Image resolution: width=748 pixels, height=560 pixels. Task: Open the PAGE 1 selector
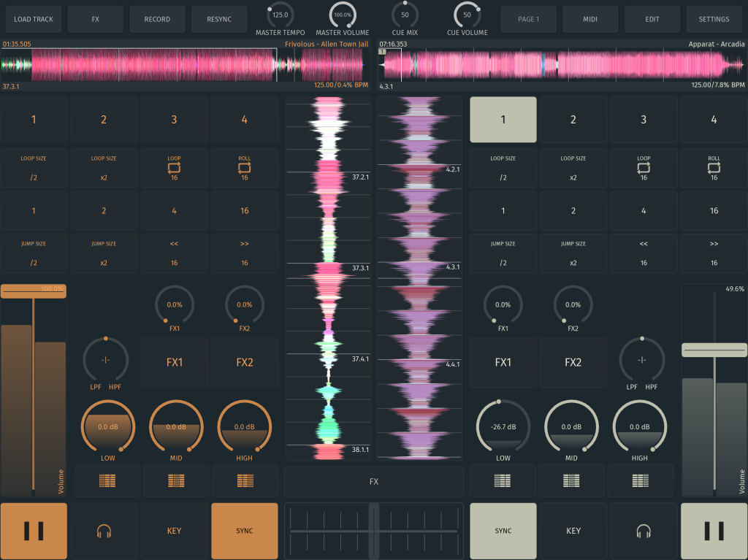pos(528,19)
